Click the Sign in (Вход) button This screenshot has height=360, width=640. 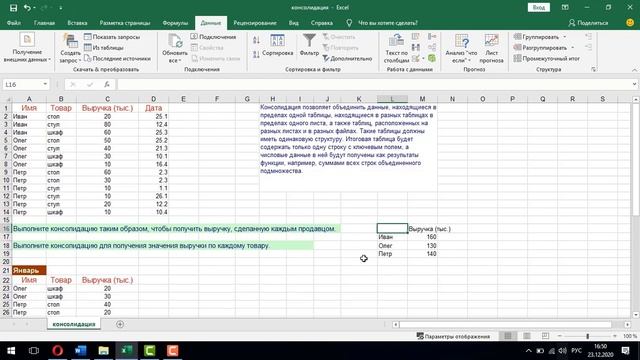(x=538, y=7)
